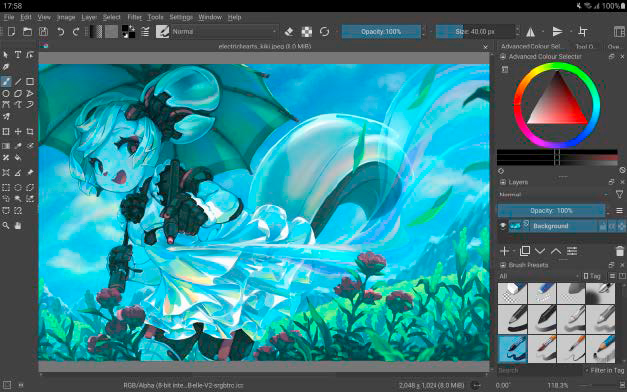Select the Fill bucket tool
This screenshot has height=392, width=627.
[18, 158]
